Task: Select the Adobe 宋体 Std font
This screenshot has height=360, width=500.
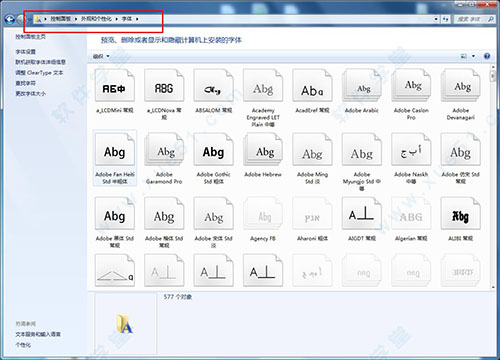Action: (213, 213)
